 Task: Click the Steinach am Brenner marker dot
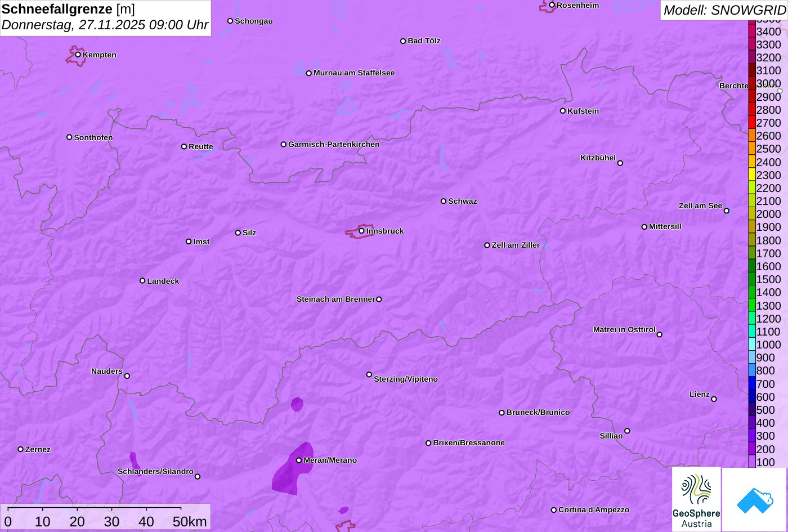(x=379, y=299)
